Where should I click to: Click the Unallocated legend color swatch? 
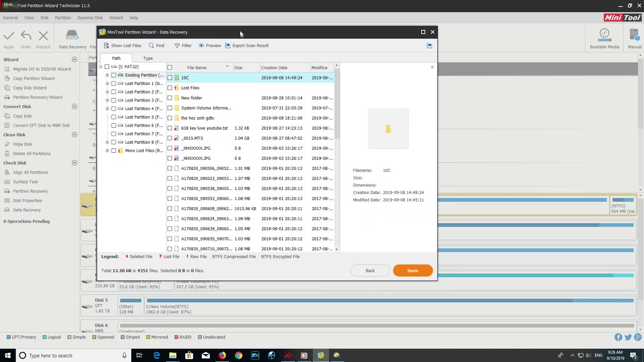[x=200, y=337]
